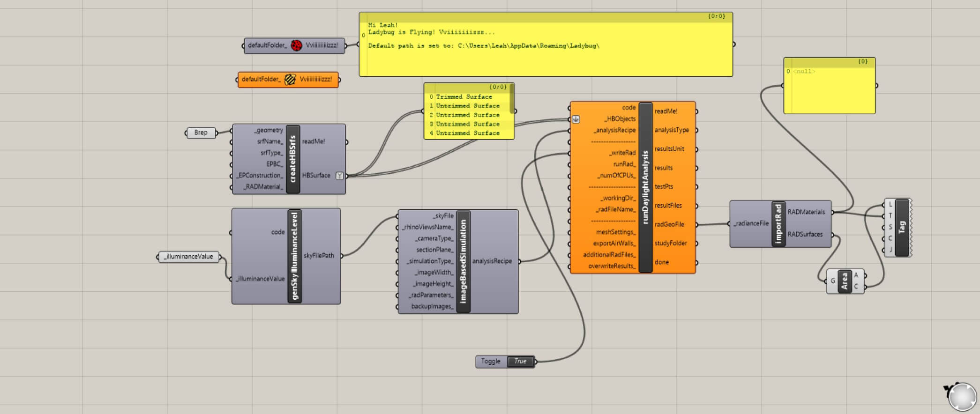Click the Tag component zigzag edge
980x414 pixels.
[x=911, y=228]
